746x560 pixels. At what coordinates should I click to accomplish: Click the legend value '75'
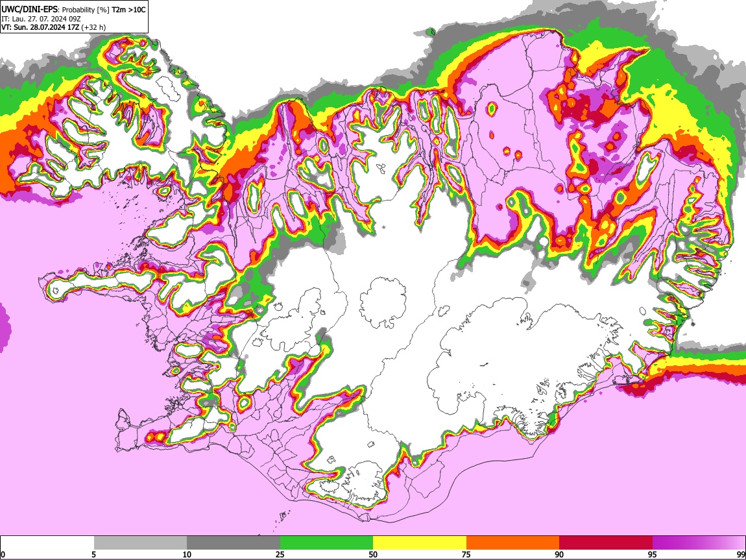tap(466, 555)
